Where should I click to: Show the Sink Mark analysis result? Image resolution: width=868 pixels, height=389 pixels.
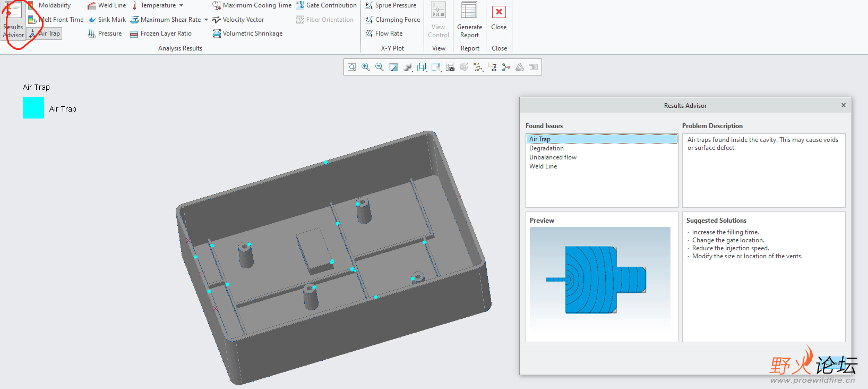[107, 20]
